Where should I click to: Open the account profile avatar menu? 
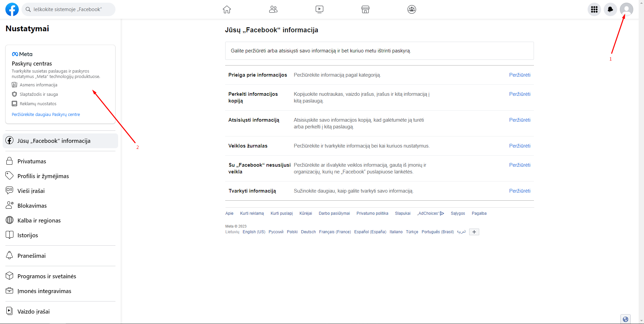(x=627, y=9)
